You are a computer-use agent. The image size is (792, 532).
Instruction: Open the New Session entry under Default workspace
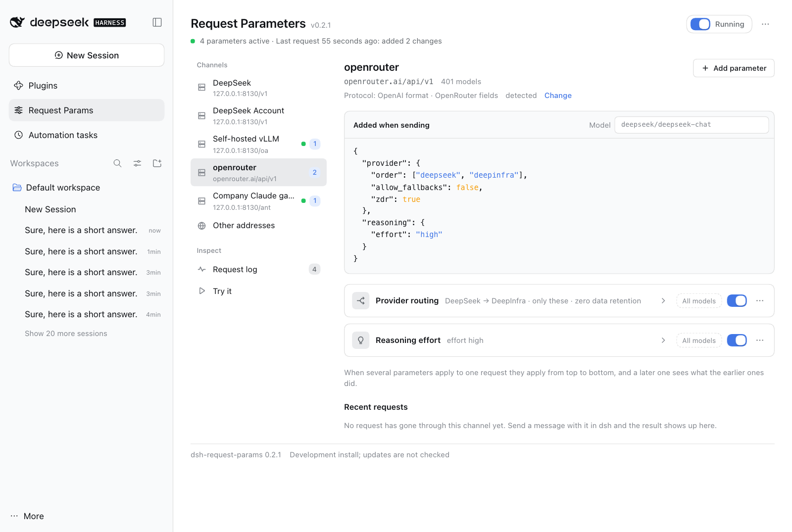[87, 209]
